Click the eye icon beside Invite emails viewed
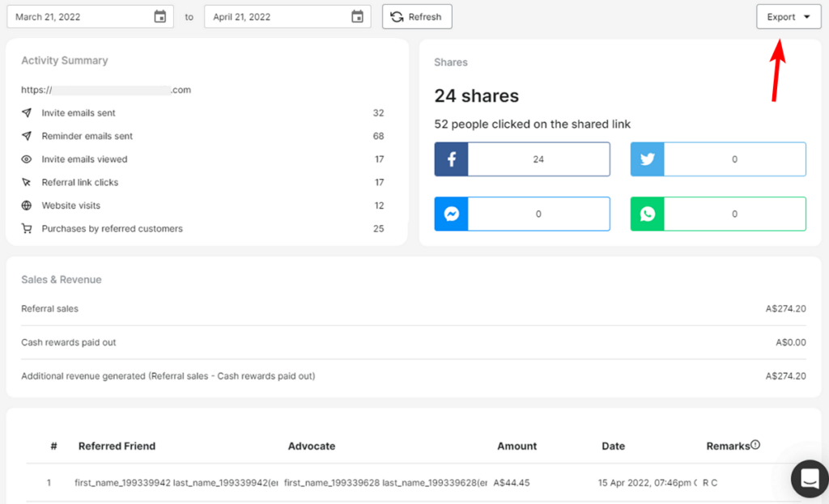Image resolution: width=829 pixels, height=504 pixels. [x=27, y=159]
